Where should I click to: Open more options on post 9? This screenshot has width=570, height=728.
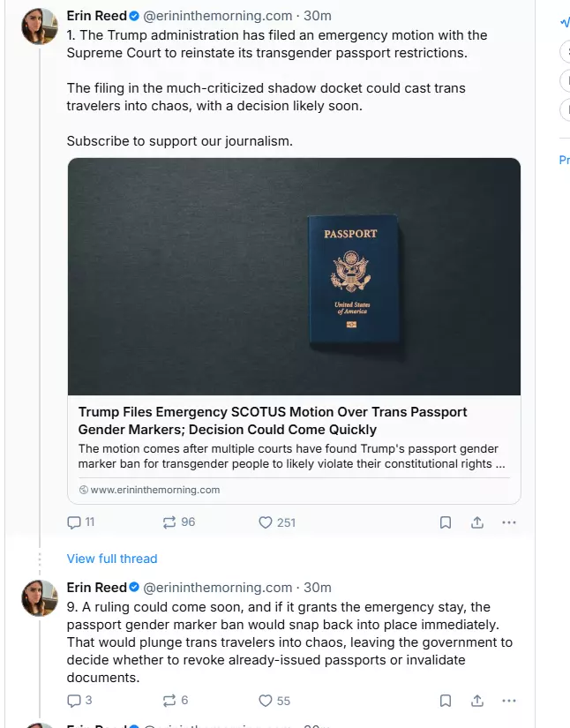tap(509, 701)
